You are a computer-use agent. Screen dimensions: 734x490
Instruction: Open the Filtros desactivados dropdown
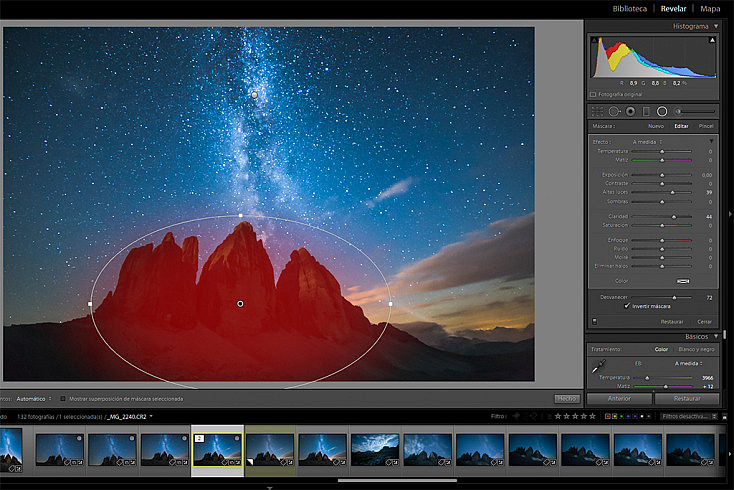[x=688, y=416]
